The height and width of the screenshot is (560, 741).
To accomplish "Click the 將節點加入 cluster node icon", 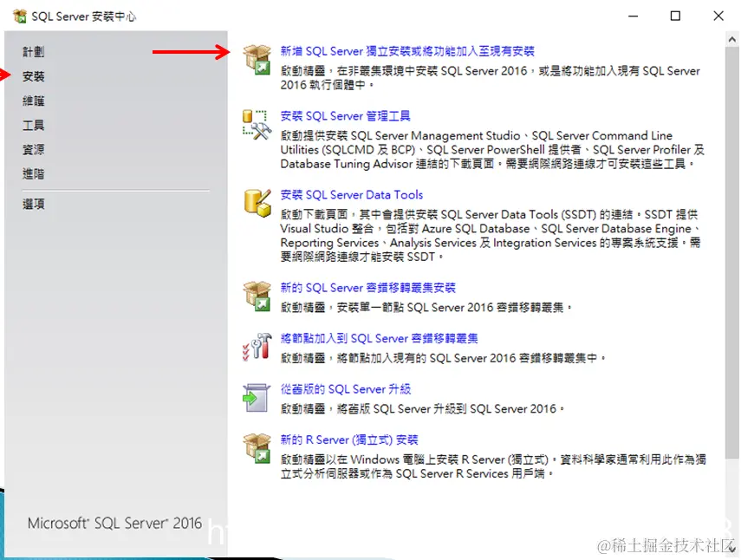I will [257, 347].
